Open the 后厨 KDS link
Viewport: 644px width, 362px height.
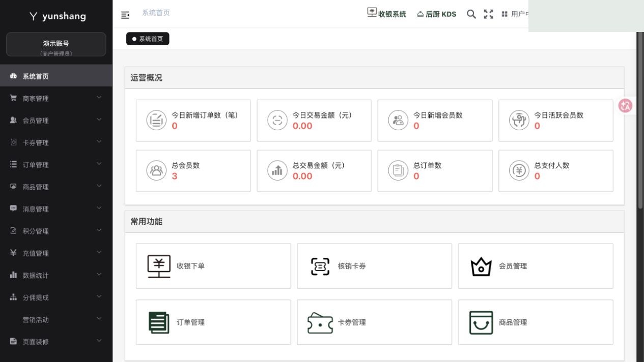coord(437,14)
